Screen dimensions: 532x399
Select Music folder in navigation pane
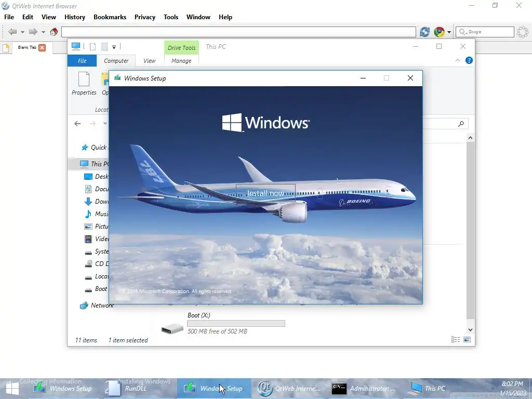pos(96,214)
